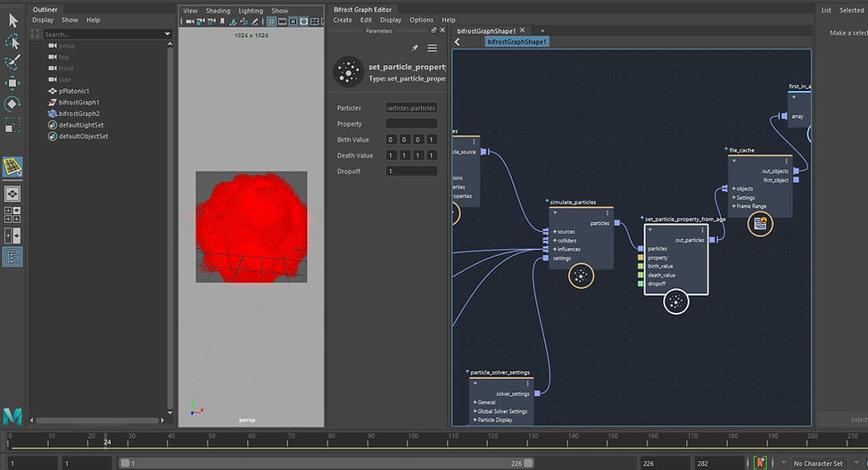Close the bifrostGraphShape1 tab
The width and height of the screenshot is (868, 470).
click(x=522, y=30)
